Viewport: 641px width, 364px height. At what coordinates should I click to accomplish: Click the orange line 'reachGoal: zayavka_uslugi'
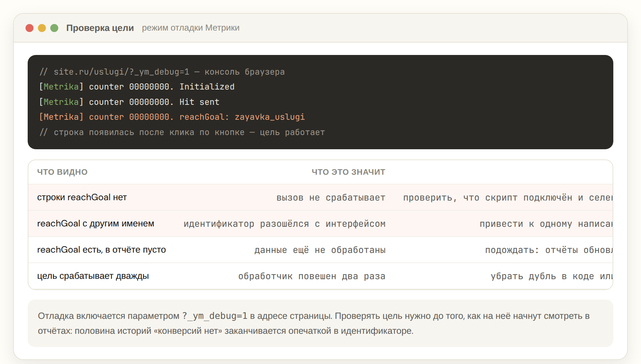pos(172,117)
